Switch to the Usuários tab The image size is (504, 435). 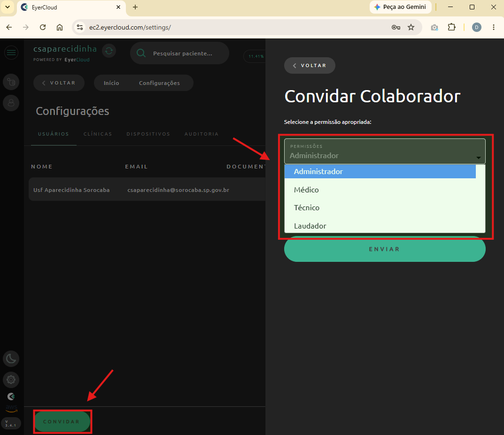pyautogui.click(x=54, y=134)
